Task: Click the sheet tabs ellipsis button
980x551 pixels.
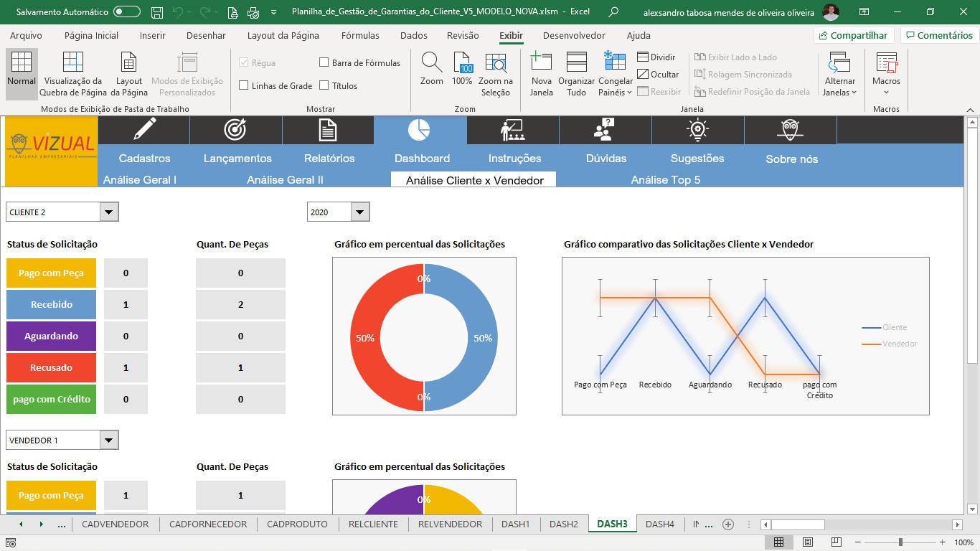Action: coord(62,524)
